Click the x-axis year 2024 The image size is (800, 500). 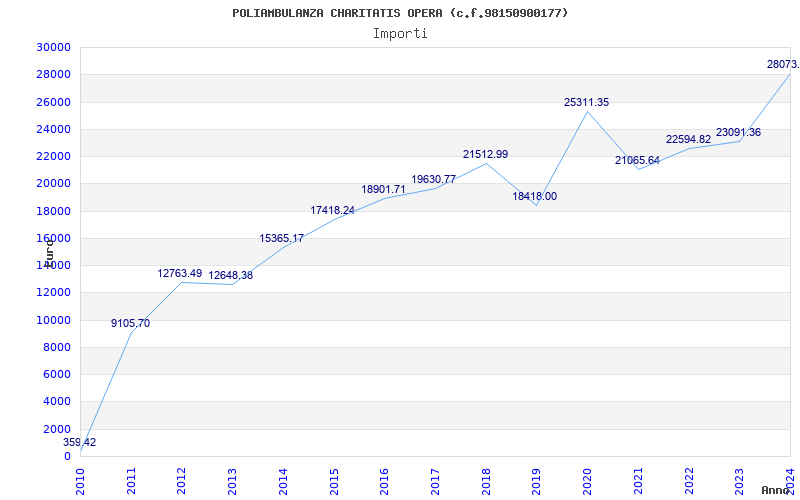click(x=790, y=481)
